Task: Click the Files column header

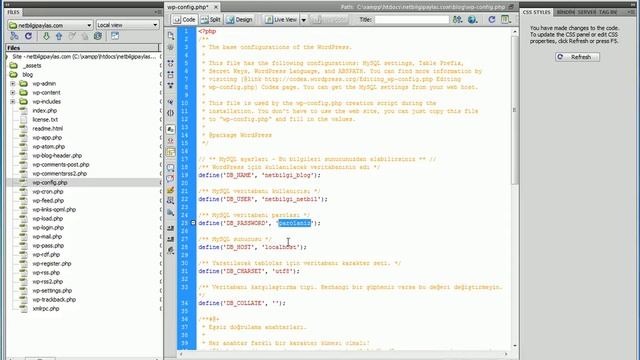Action: [82, 48]
